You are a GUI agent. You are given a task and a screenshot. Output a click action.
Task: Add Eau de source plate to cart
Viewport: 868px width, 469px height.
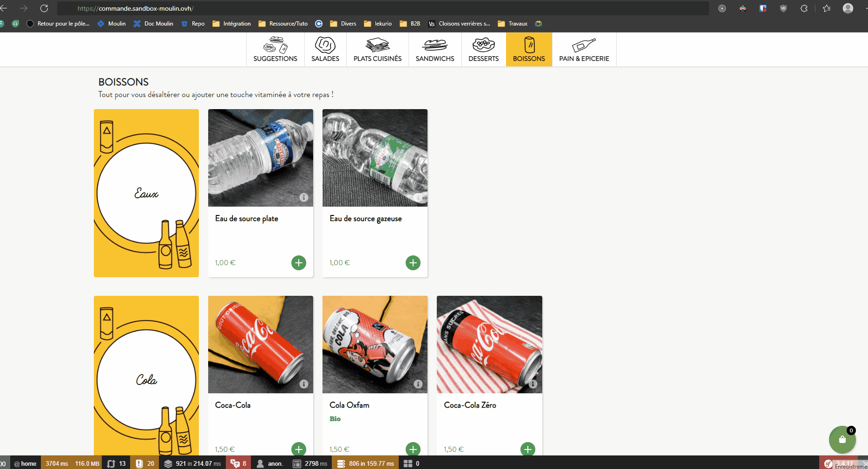[299, 263]
